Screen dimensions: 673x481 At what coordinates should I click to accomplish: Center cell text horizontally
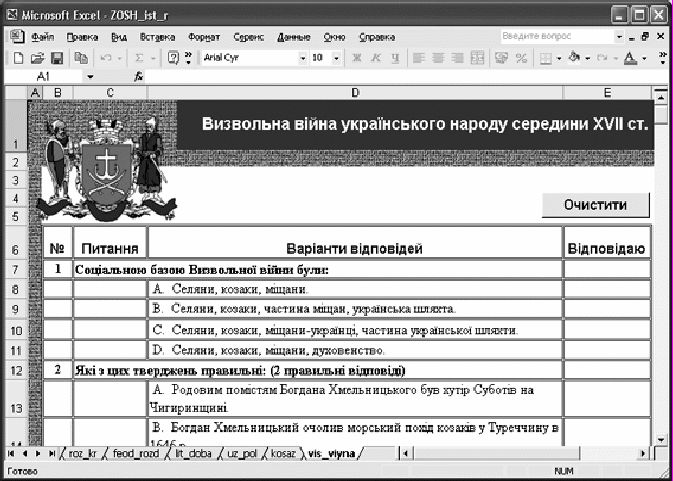438,58
